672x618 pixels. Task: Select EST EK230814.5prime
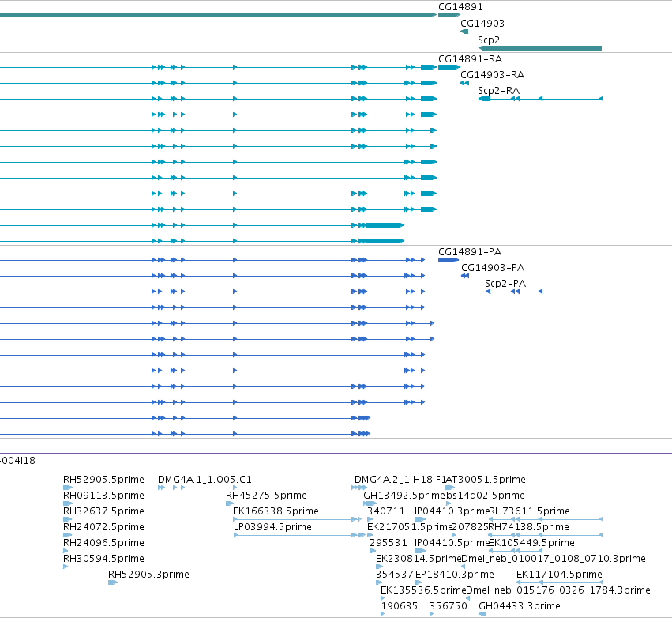point(419,559)
